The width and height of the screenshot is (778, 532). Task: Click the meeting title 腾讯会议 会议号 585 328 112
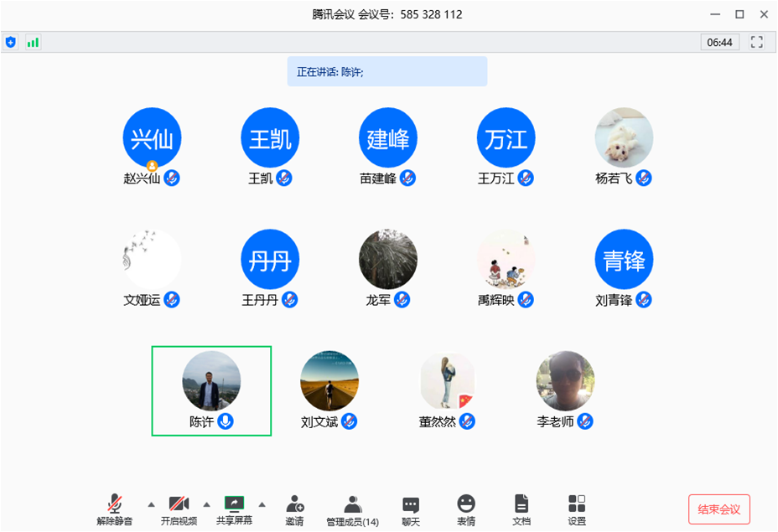387,14
